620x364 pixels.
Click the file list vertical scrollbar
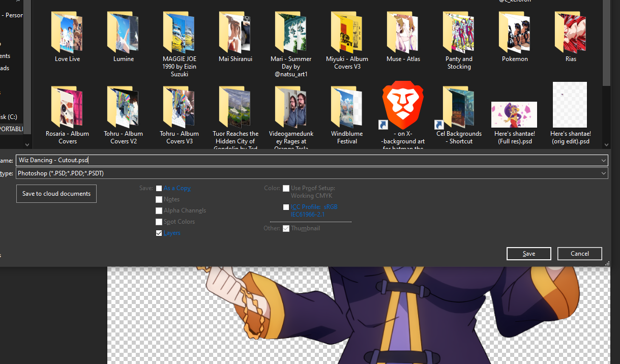[x=606, y=43]
